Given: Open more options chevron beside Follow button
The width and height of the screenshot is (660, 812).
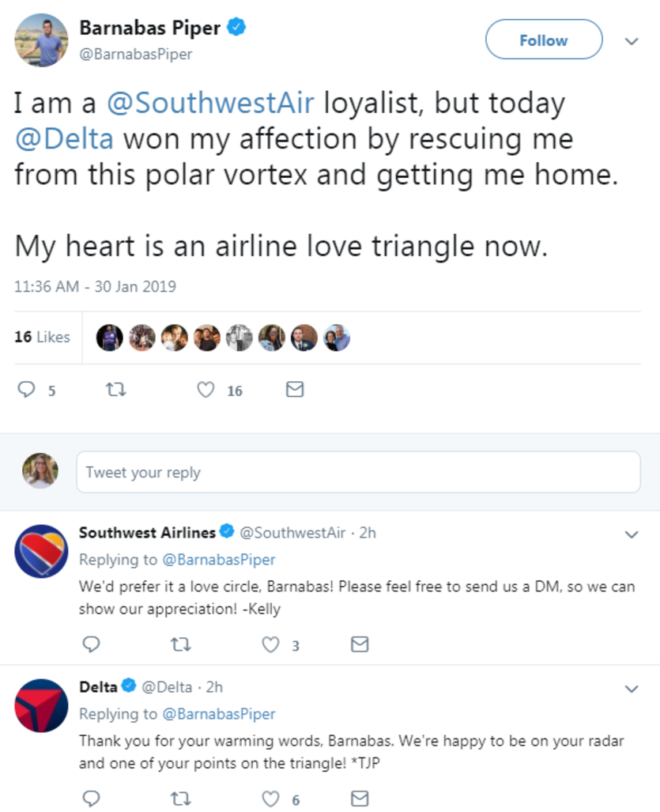Looking at the screenshot, I should [632, 41].
